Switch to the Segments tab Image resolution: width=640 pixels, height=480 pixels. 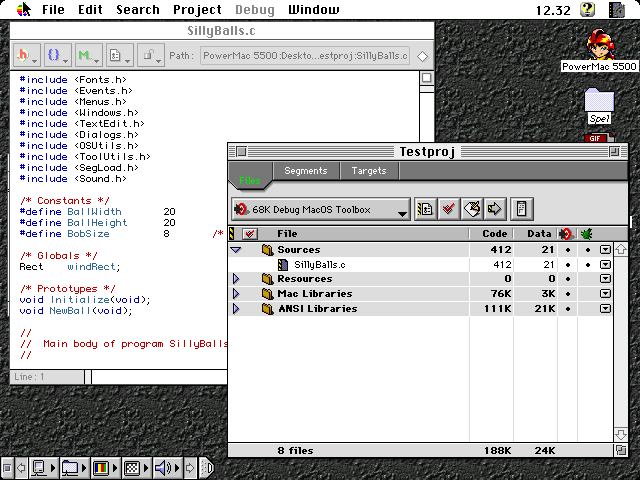click(305, 171)
